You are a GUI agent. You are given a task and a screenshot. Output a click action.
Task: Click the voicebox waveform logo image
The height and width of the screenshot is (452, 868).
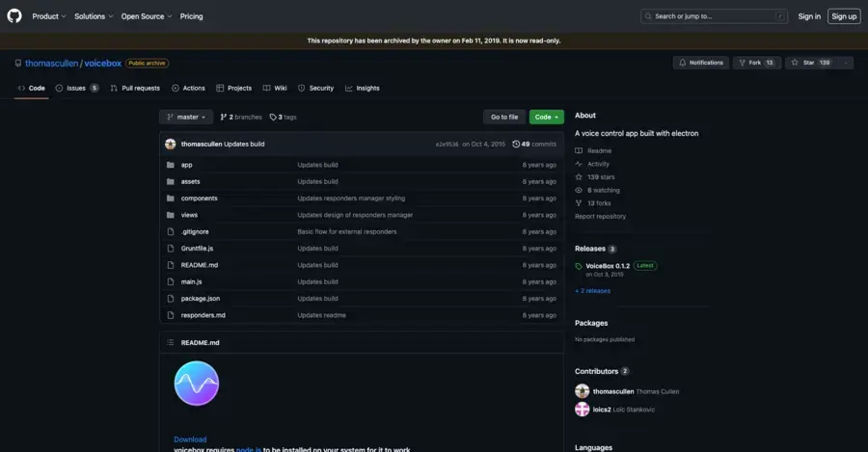tap(197, 384)
